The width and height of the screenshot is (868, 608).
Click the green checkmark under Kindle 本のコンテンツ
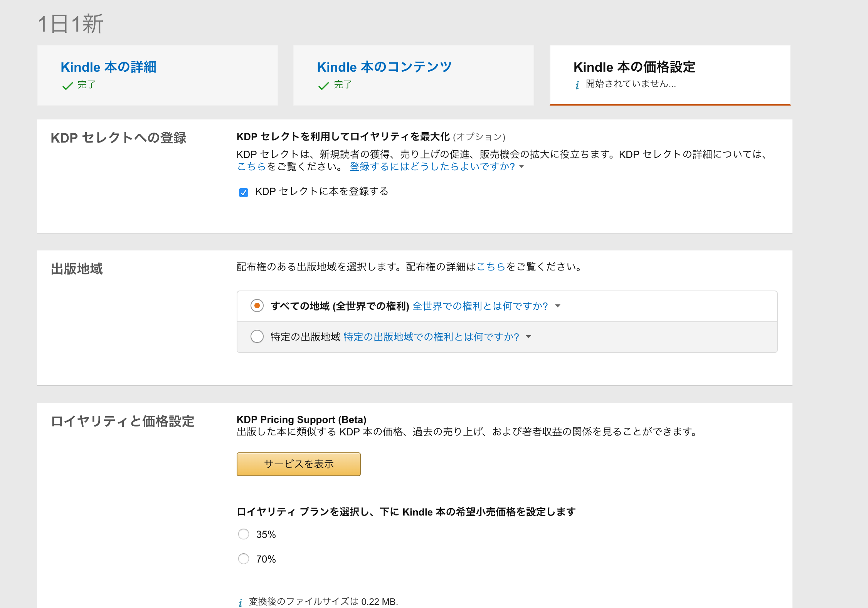(323, 86)
